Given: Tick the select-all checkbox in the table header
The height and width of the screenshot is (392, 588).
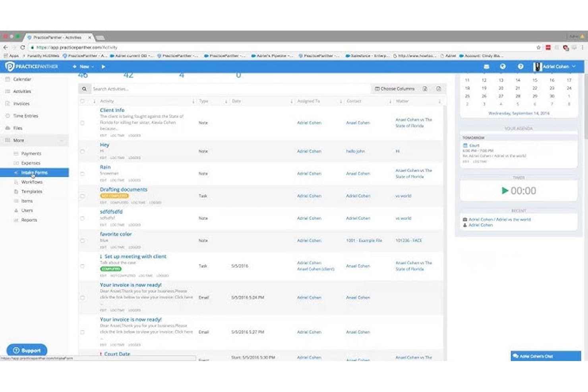Looking at the screenshot, I should (83, 101).
